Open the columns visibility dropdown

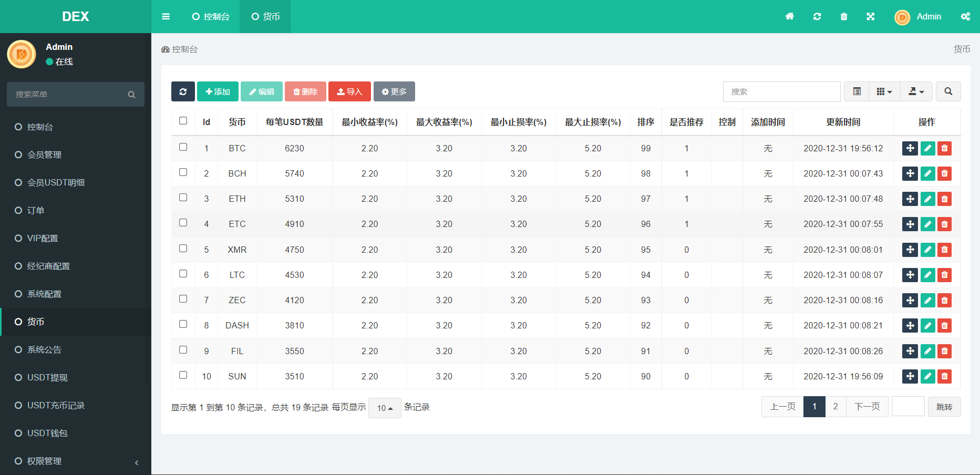point(884,91)
